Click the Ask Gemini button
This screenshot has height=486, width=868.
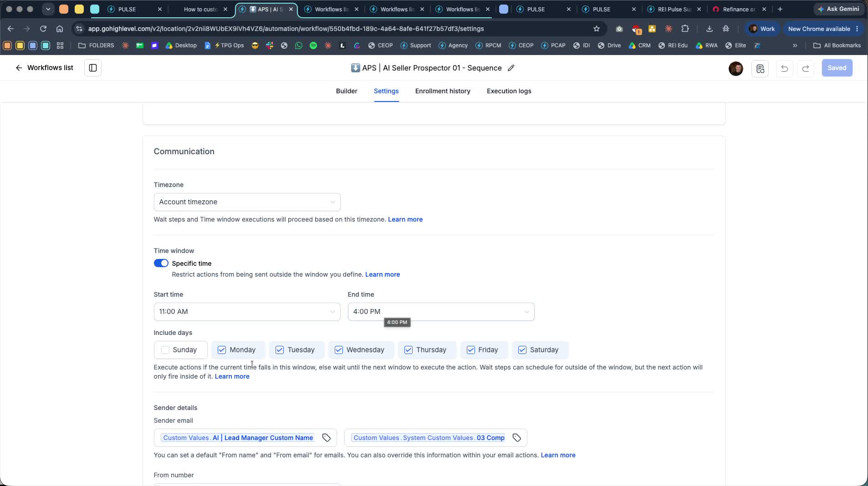pos(838,9)
